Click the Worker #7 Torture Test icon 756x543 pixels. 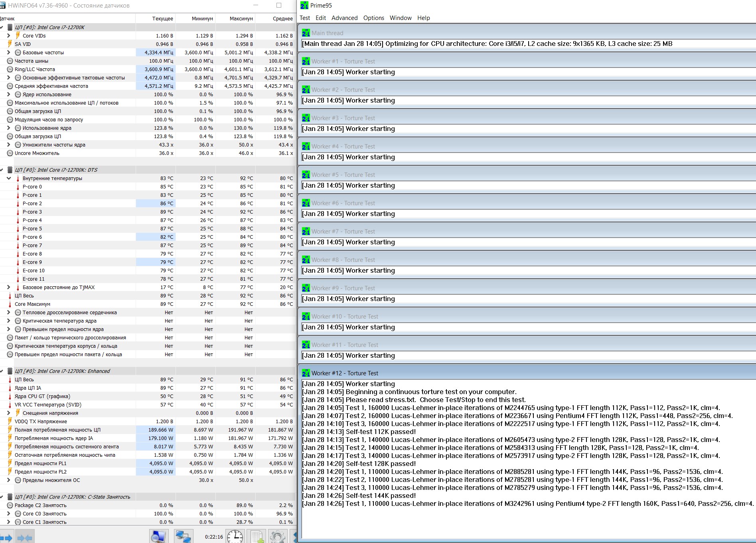coord(306,231)
